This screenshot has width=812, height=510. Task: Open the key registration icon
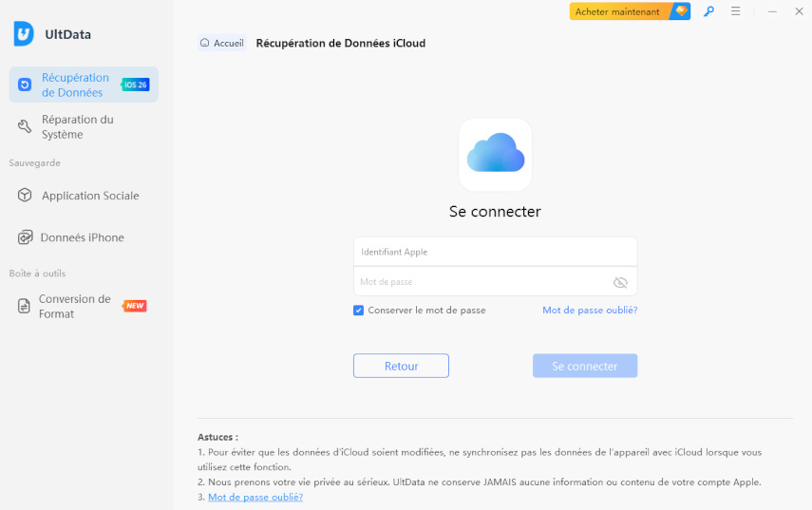tap(708, 11)
